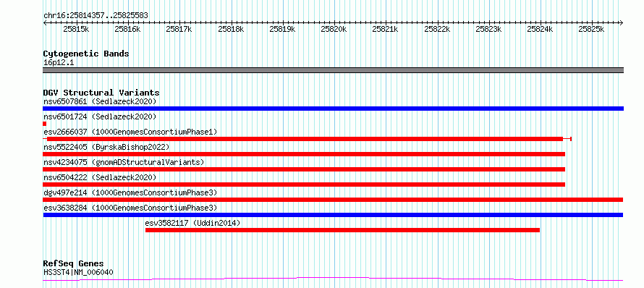Viewport: 644px width, 288px height.
Task: Click the red bar of dgv497e214
Action: [x=333, y=200]
